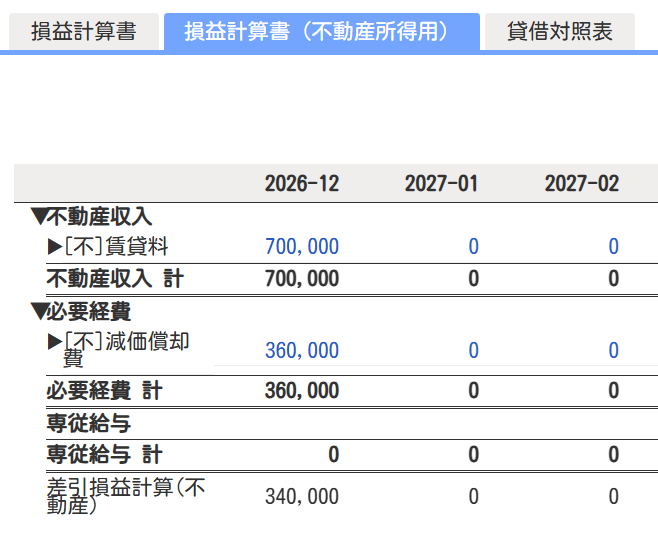
Task: Expand the [不]賃貸料 row
Action: click(x=55, y=246)
